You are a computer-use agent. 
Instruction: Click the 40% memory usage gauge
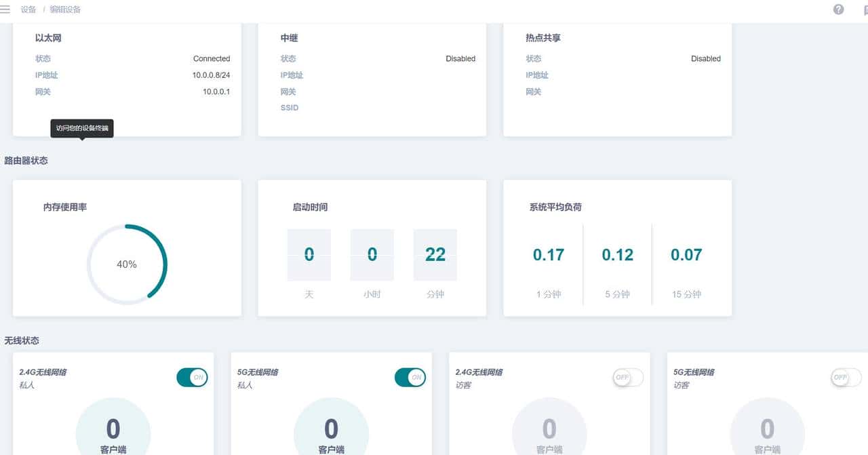(127, 264)
